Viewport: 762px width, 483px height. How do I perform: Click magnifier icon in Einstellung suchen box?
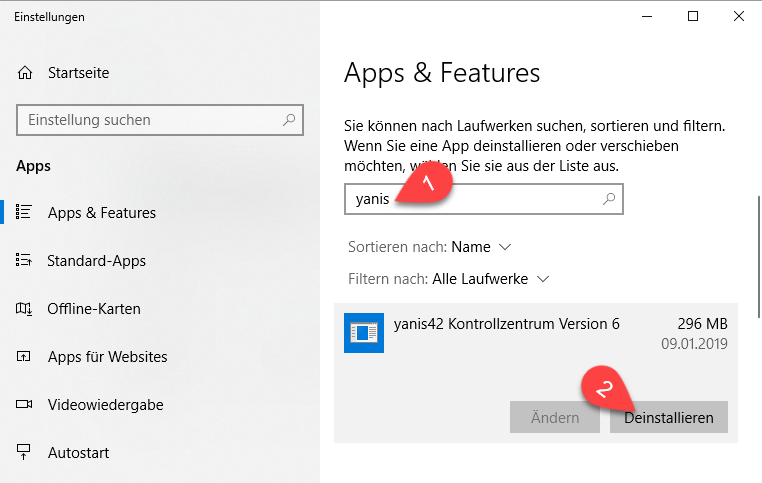tap(289, 120)
